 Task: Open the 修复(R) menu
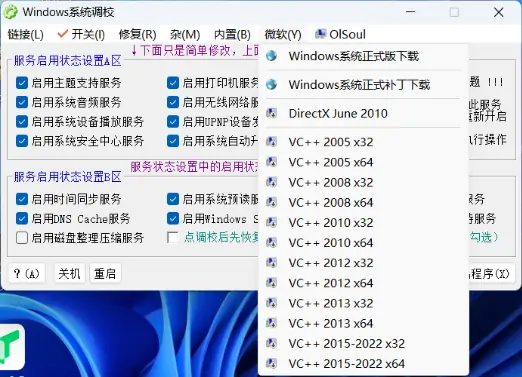(137, 34)
